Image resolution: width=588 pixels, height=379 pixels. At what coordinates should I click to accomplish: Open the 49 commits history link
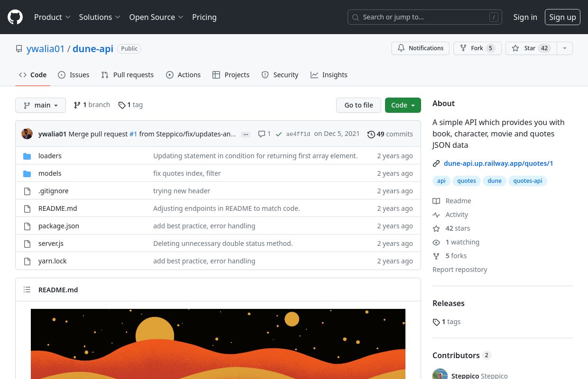coord(390,134)
